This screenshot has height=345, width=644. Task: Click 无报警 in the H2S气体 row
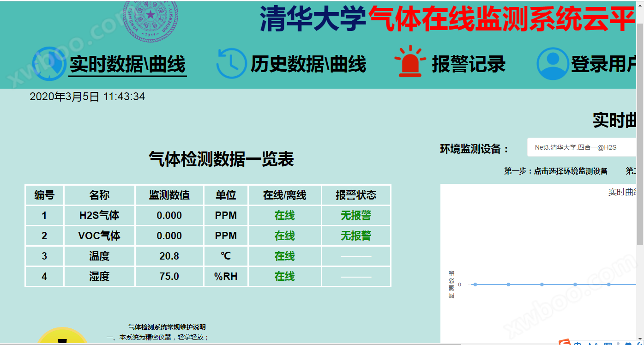[356, 216]
